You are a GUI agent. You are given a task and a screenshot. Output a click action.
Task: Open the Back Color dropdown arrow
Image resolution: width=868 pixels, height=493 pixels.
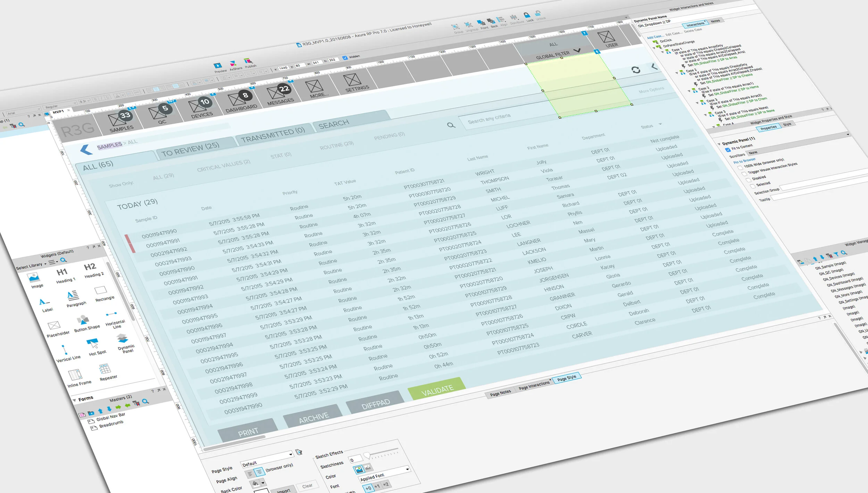pyautogui.click(x=262, y=483)
